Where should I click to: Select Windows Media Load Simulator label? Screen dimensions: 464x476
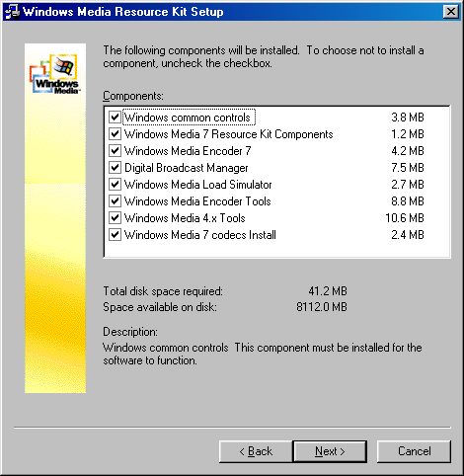coord(198,185)
